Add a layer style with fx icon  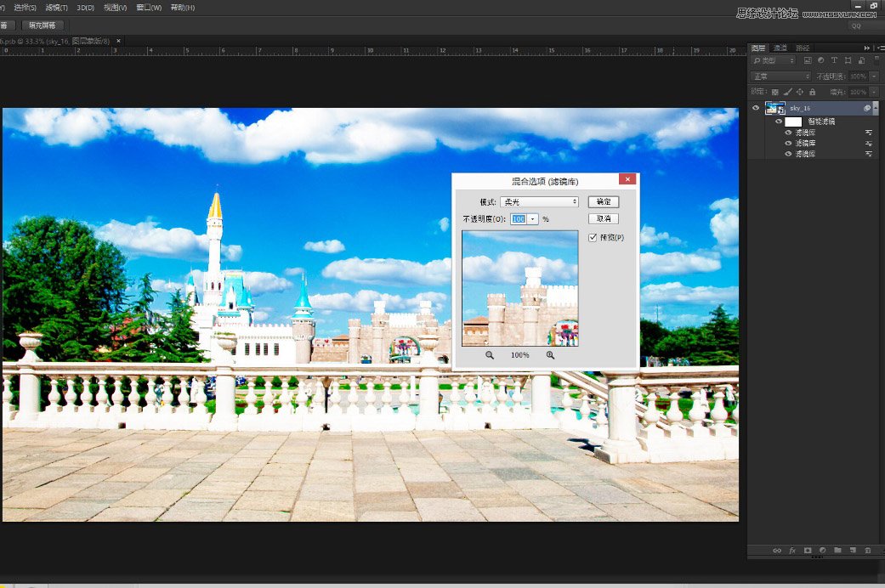[792, 551]
